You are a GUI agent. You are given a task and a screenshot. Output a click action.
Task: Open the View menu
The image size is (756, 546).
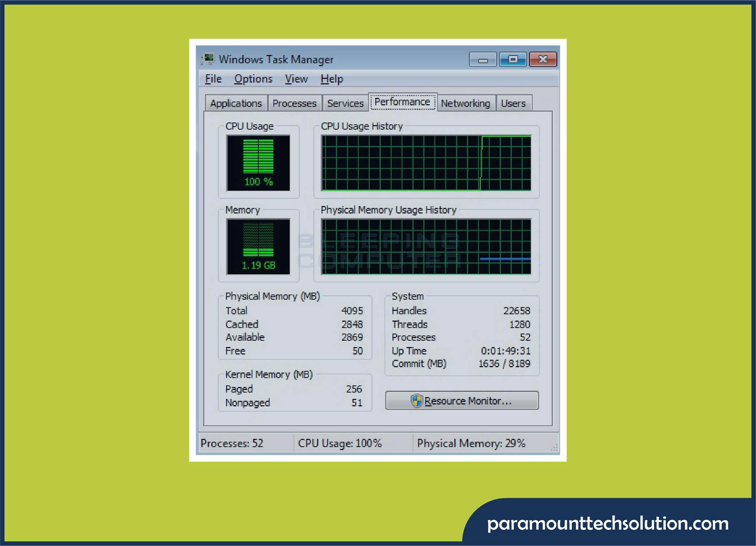tap(296, 79)
